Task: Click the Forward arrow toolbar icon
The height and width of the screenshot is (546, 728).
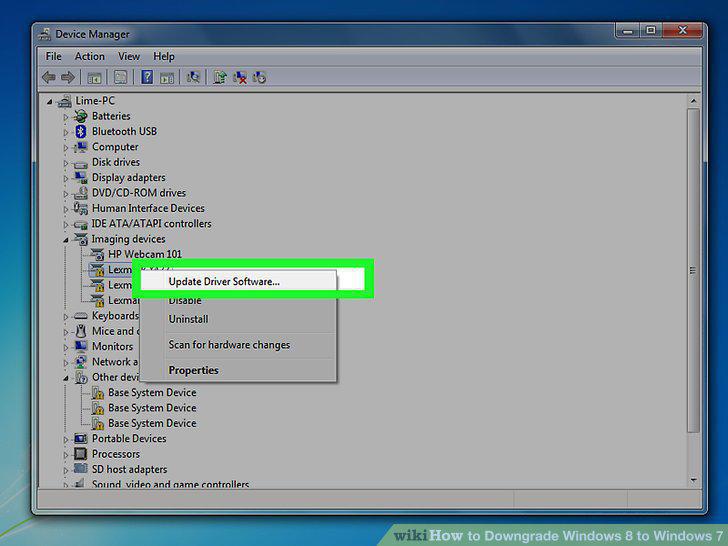Action: 68,77
